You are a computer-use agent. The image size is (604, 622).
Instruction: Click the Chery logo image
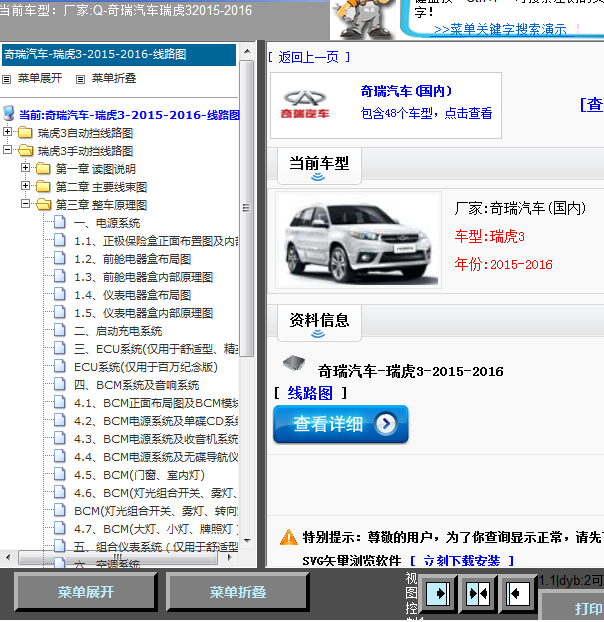(x=305, y=104)
